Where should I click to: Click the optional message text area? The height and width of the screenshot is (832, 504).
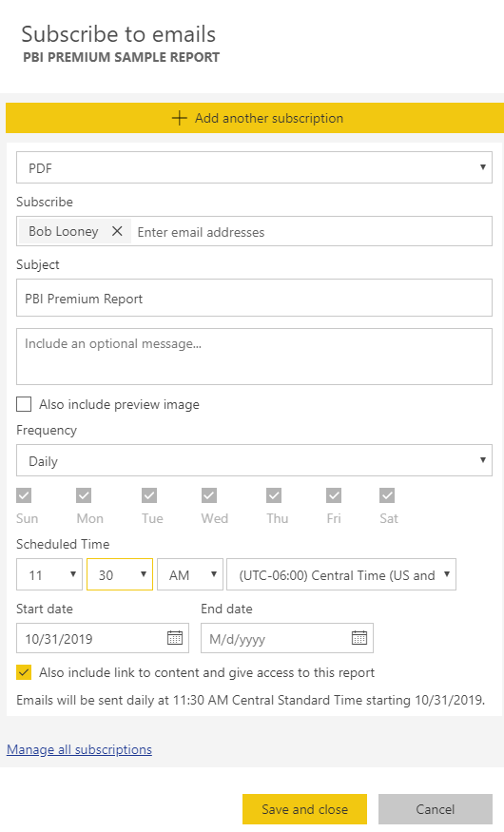[x=254, y=357]
